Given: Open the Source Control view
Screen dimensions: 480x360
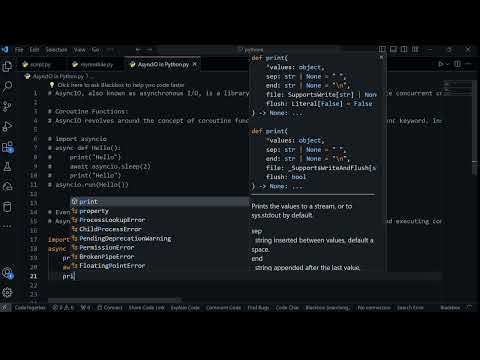Looking at the screenshot, I should click(7, 106).
